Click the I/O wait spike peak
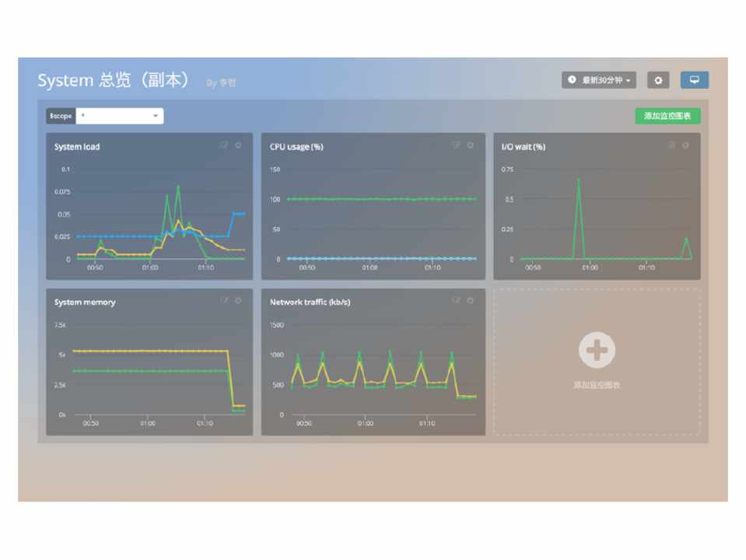This screenshot has height=560, width=746. 578,180
